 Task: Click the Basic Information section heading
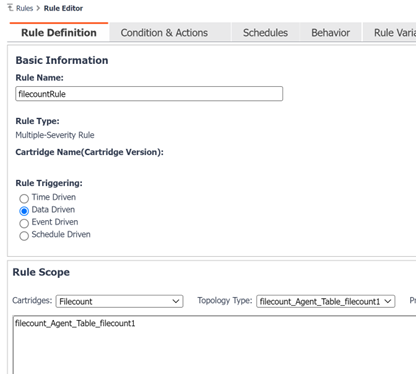62,60
